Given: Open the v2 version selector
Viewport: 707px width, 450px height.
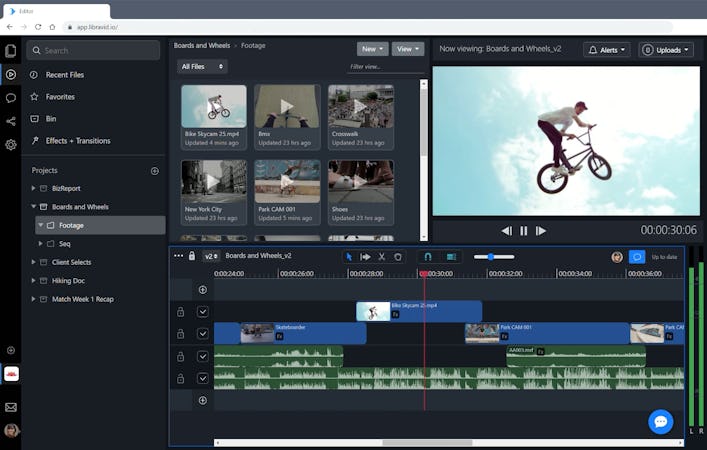Looking at the screenshot, I should click(211, 256).
